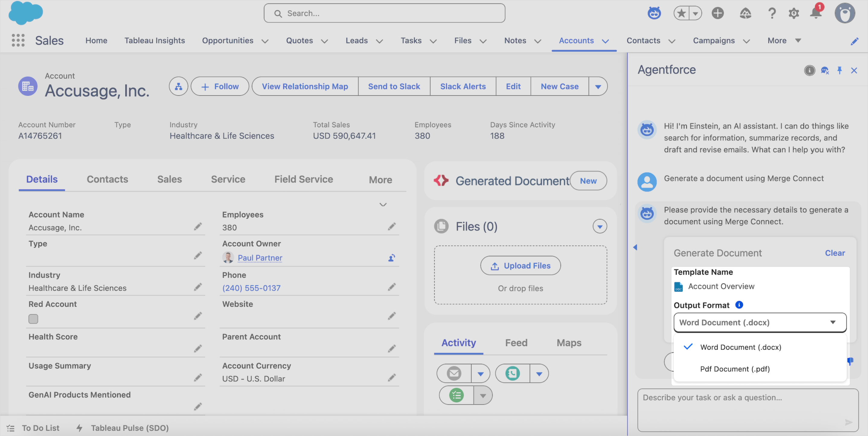Open Output Format combo box

coord(760,322)
